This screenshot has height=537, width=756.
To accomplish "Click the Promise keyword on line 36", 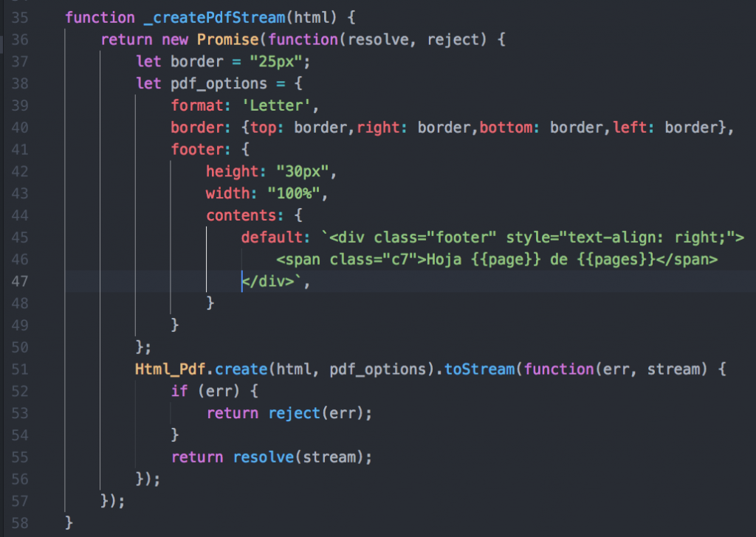I will click(227, 40).
